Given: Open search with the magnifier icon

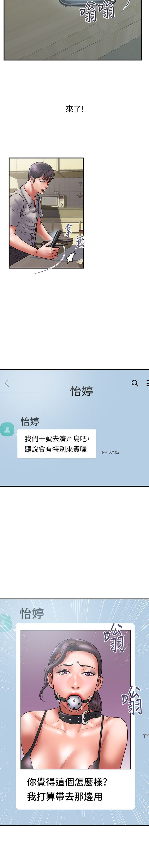Looking at the screenshot, I should coord(135,383).
